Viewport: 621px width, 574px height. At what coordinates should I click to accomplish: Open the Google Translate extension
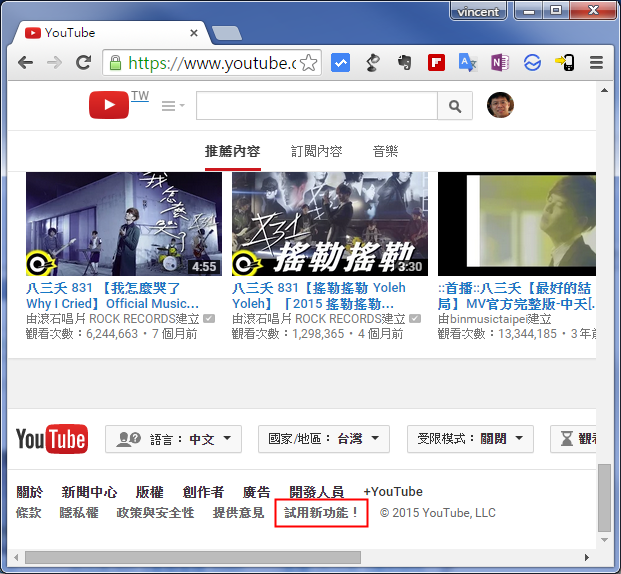point(468,63)
